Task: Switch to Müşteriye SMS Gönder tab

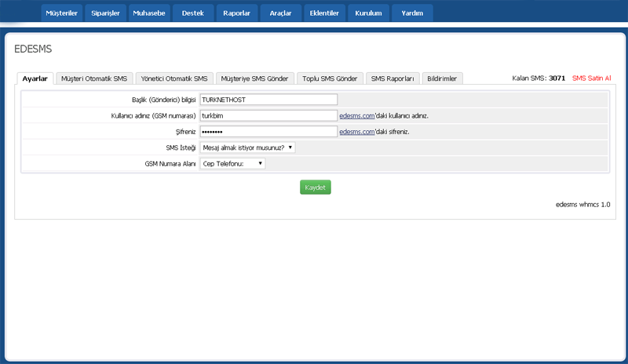Action: [x=255, y=78]
